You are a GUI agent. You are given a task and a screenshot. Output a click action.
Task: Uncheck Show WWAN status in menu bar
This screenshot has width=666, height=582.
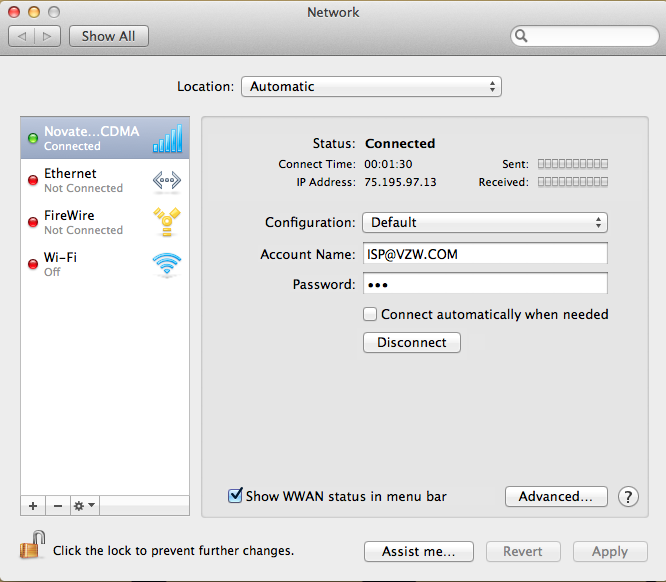click(x=235, y=495)
